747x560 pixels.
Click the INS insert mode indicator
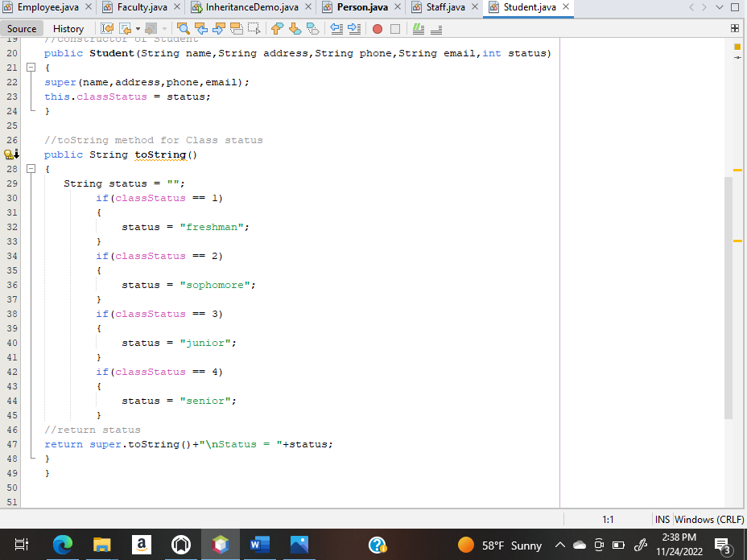(662, 520)
